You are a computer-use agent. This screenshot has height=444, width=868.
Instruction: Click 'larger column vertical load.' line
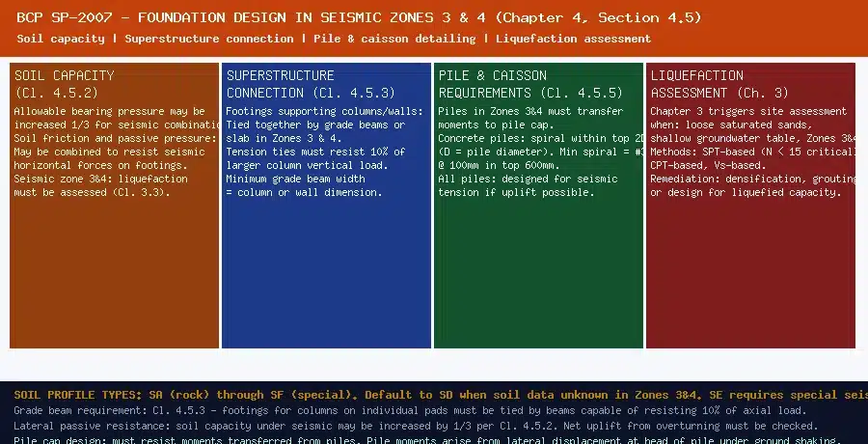306,165
